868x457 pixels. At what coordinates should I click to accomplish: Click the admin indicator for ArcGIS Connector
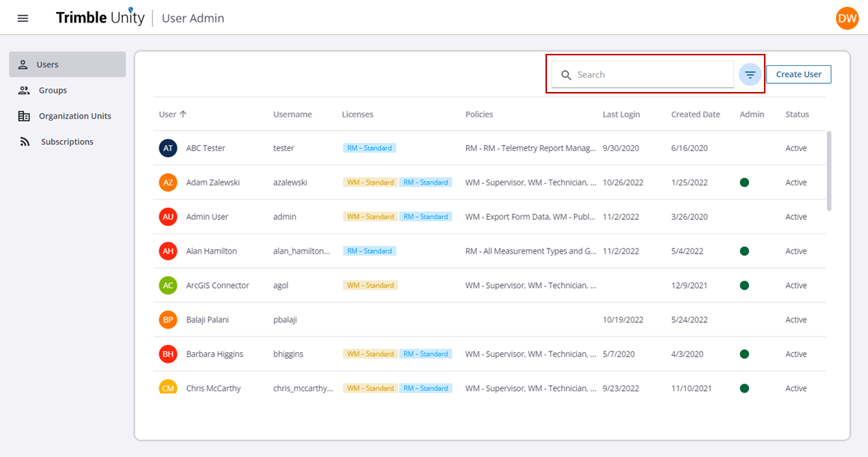click(745, 286)
